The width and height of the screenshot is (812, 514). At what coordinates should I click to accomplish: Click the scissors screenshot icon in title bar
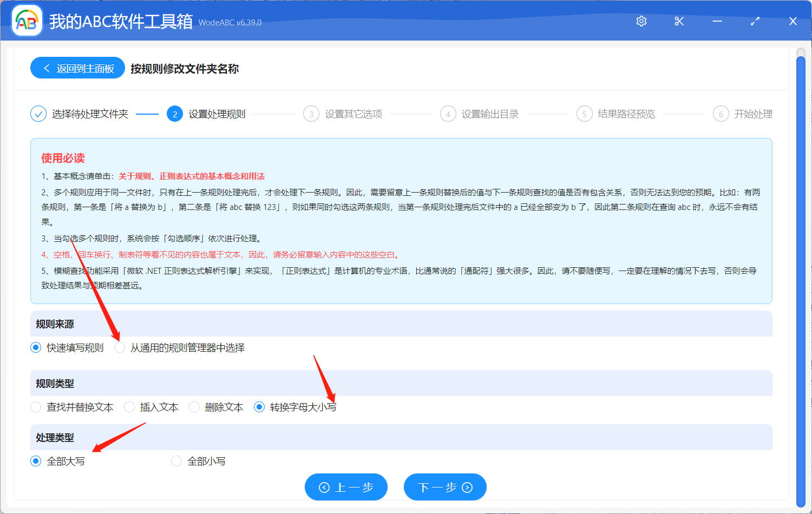coord(679,21)
